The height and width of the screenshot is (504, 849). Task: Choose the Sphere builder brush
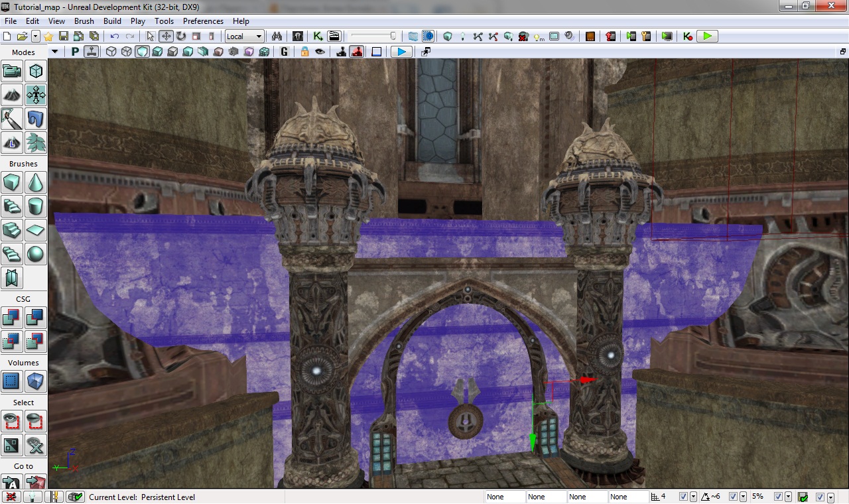[36, 254]
